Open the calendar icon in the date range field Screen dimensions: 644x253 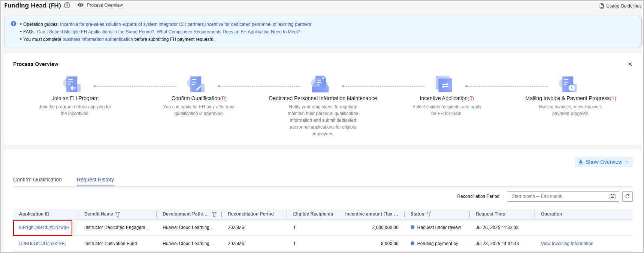pyautogui.click(x=613, y=196)
